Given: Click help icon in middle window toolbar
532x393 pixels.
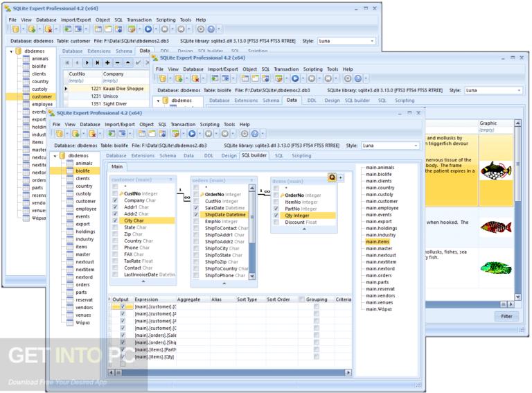Looking at the screenshot, I should coord(357,78).
